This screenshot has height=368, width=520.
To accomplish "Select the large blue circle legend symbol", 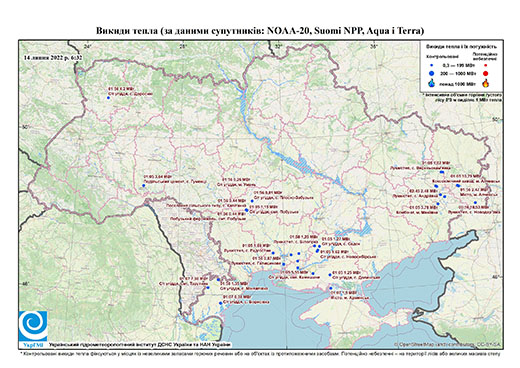I will (x=432, y=73).
